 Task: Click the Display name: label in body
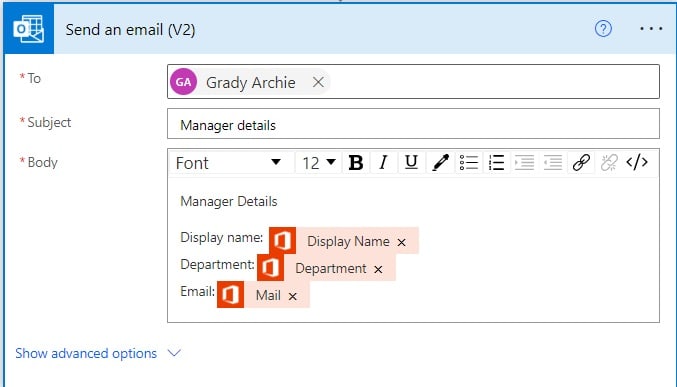221,238
